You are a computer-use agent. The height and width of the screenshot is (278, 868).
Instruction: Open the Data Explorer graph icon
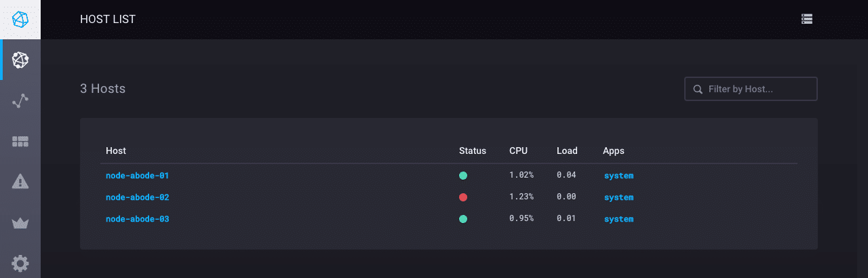click(x=20, y=101)
